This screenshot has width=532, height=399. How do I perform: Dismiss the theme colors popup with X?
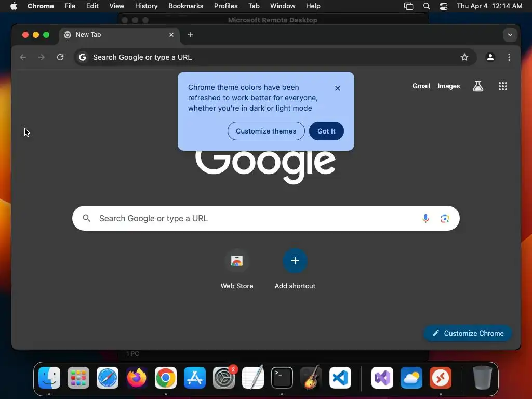tap(337, 88)
